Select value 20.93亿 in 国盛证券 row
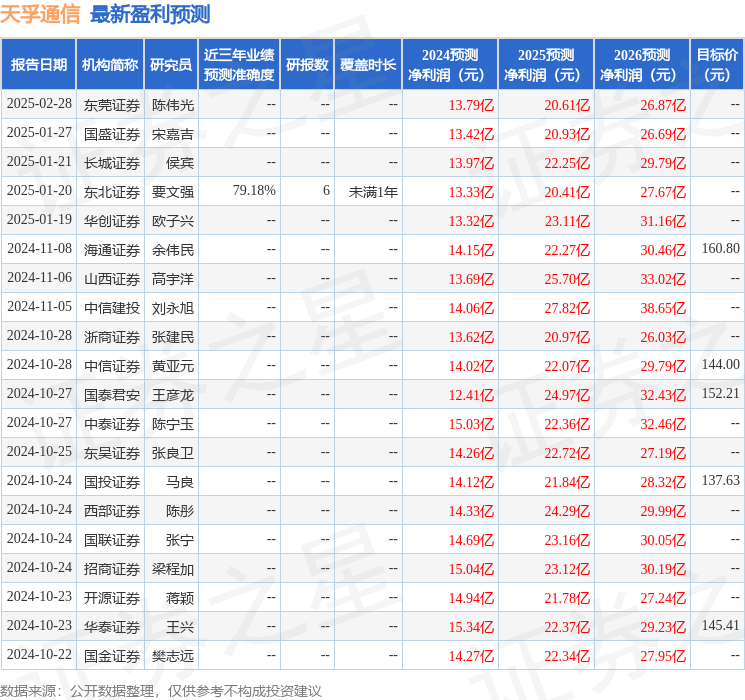This screenshot has width=745, height=700. click(x=567, y=134)
